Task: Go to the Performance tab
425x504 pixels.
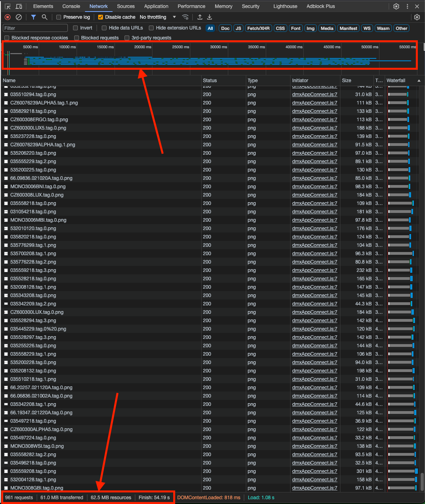Action: (192, 6)
